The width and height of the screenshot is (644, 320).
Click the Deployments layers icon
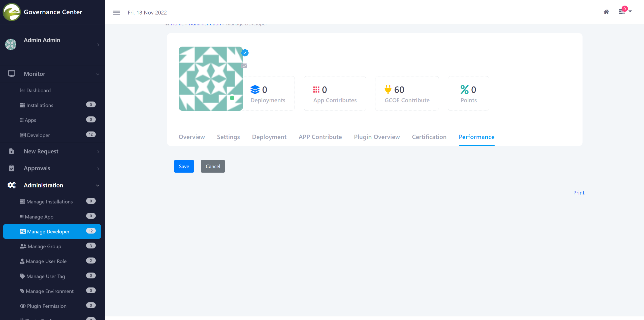[x=255, y=90]
